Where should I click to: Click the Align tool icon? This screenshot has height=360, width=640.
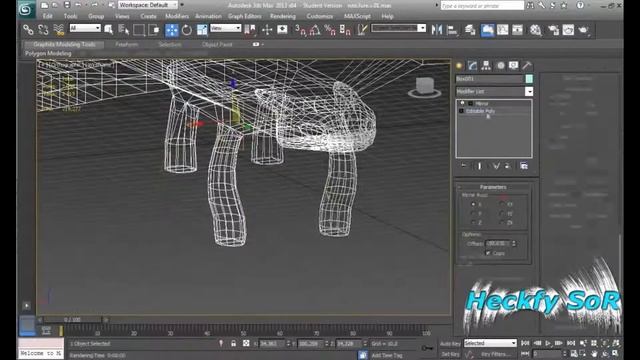click(452, 30)
